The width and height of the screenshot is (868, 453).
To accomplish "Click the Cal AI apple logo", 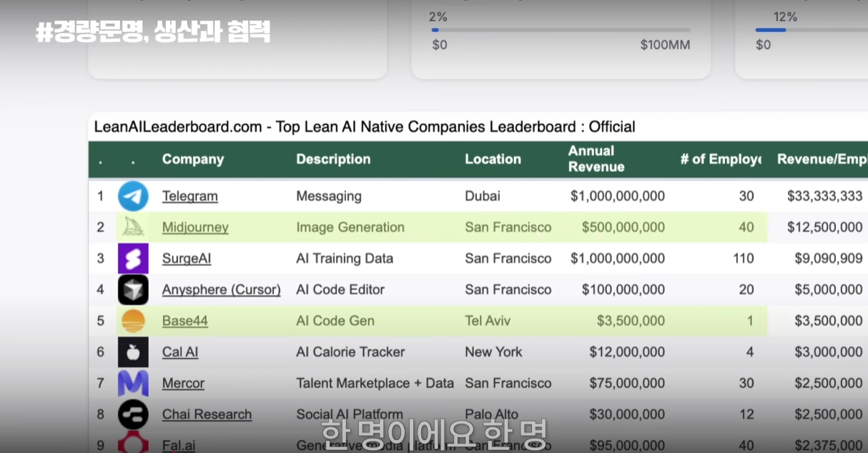I will [x=133, y=352].
